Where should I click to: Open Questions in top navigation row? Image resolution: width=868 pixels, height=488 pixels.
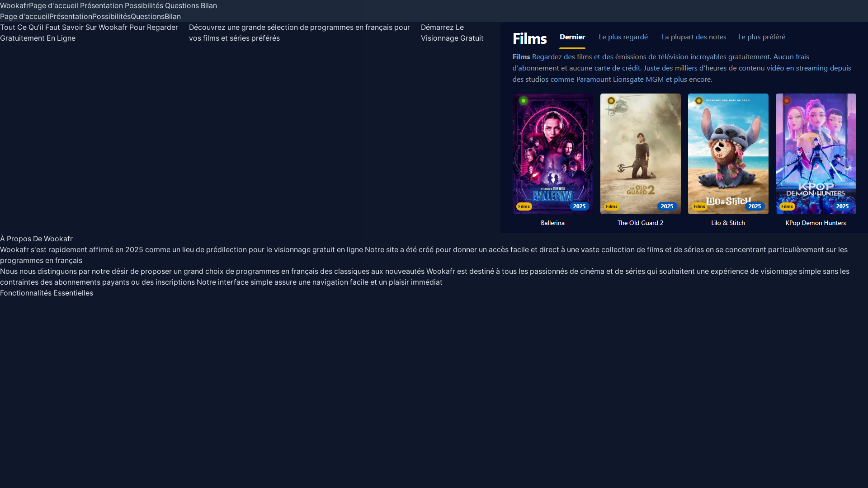pyautogui.click(x=182, y=5)
